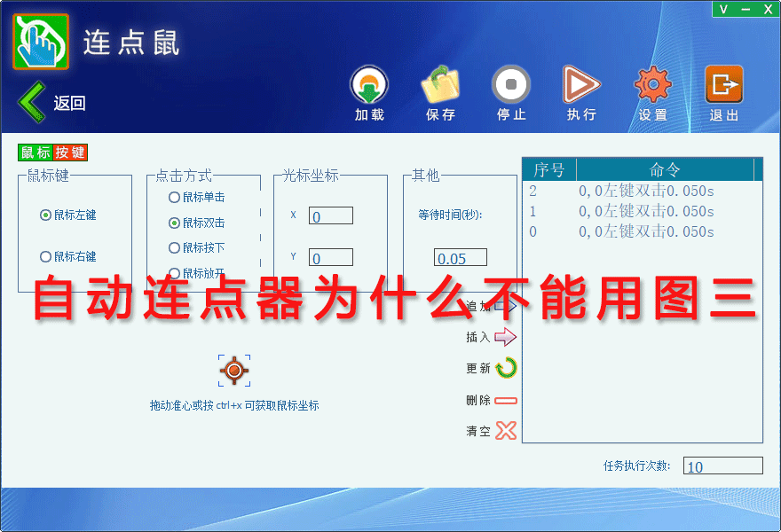Screen dimensions: 781x532
Task: Update command with 更新 refresh icon
Action: (506, 368)
